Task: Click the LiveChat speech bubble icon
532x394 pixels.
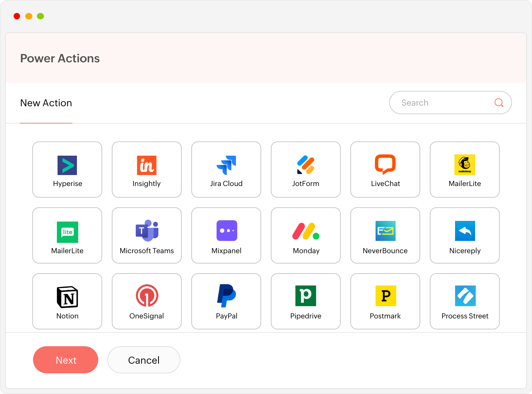Action: (385, 165)
